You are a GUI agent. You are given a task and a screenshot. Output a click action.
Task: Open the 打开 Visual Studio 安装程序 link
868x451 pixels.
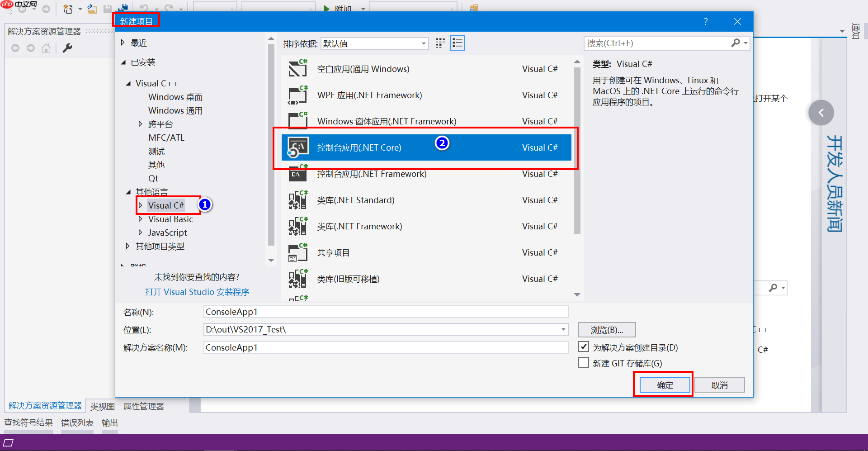[x=197, y=292]
